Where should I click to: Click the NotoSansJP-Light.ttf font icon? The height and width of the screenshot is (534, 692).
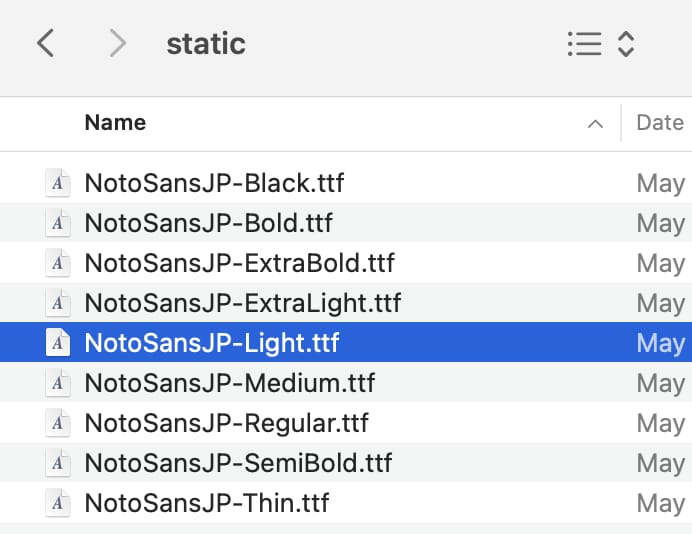58,343
